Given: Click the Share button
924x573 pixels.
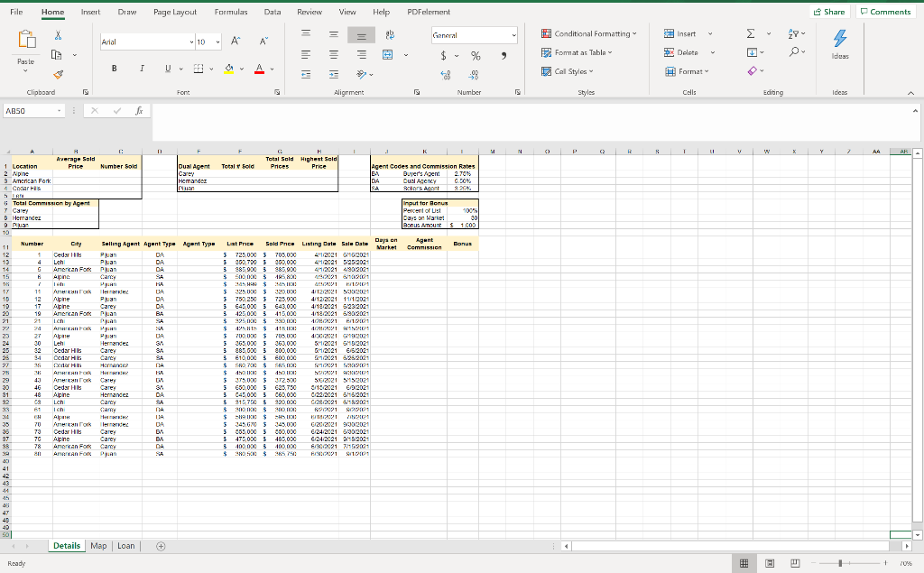Looking at the screenshot, I should click(827, 10).
